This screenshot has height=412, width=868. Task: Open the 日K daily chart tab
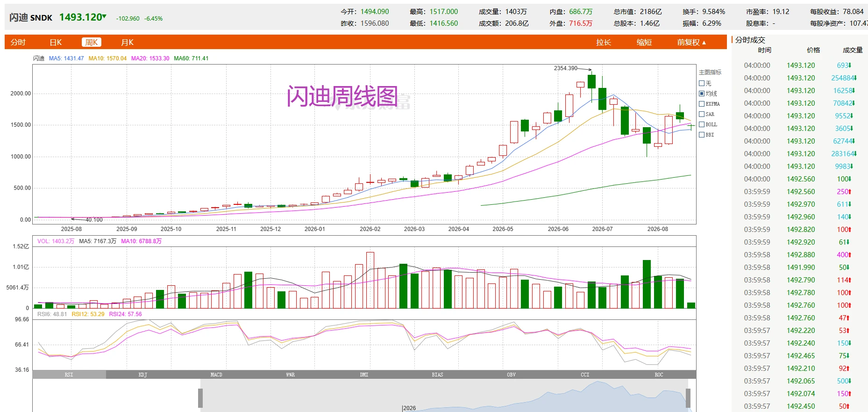point(56,43)
